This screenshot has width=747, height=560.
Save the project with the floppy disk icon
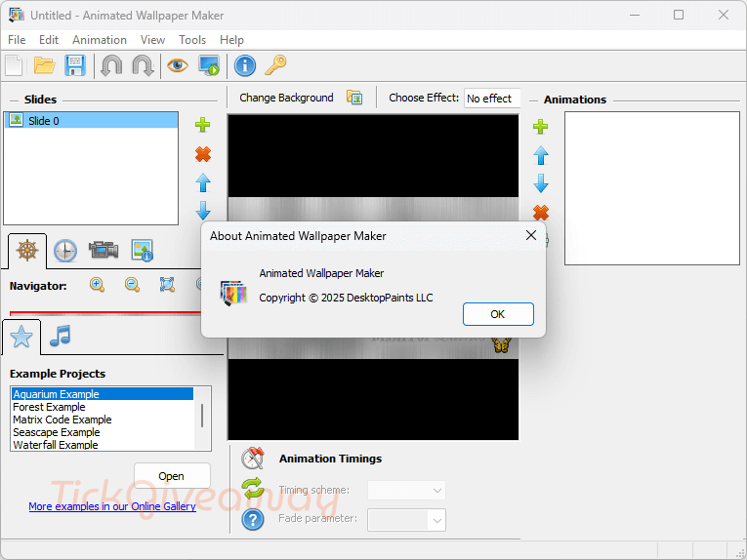75,65
